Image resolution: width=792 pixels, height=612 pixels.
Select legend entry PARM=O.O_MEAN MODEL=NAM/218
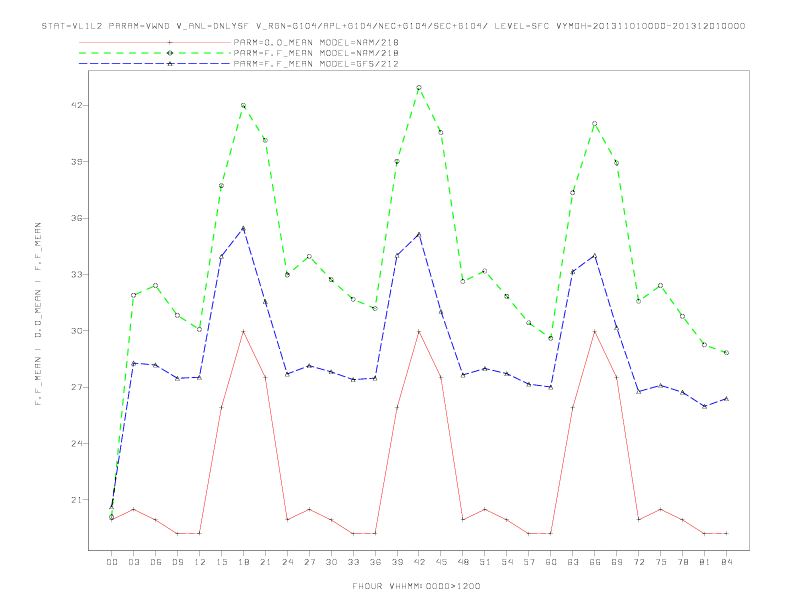(316, 42)
